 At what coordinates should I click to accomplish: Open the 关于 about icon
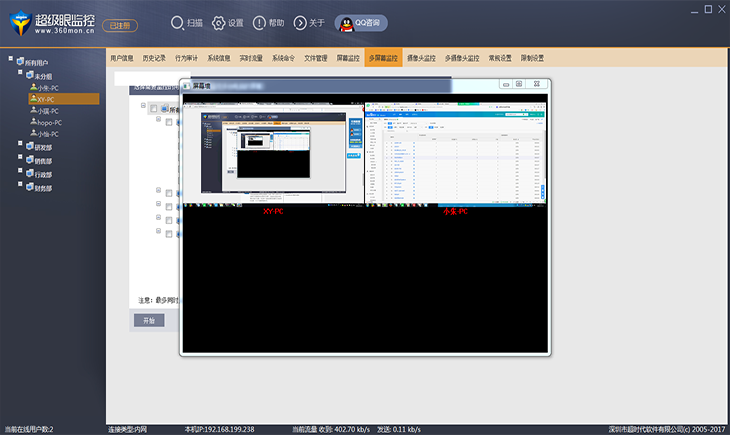300,23
